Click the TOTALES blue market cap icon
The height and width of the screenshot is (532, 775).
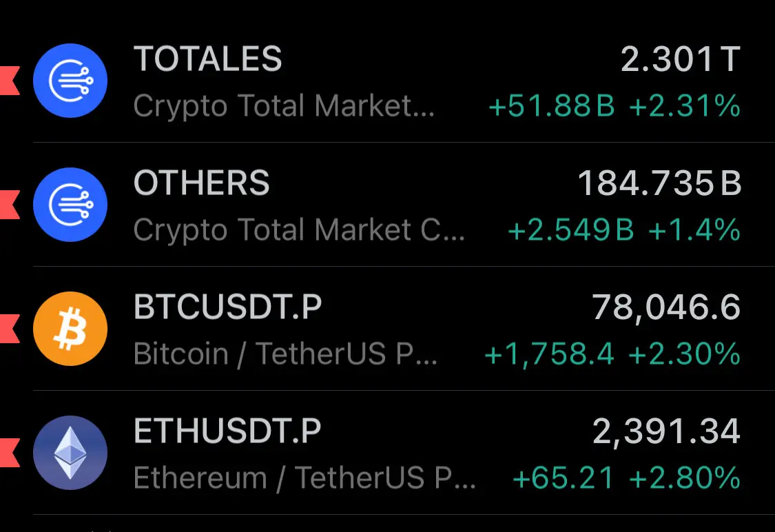(70, 81)
